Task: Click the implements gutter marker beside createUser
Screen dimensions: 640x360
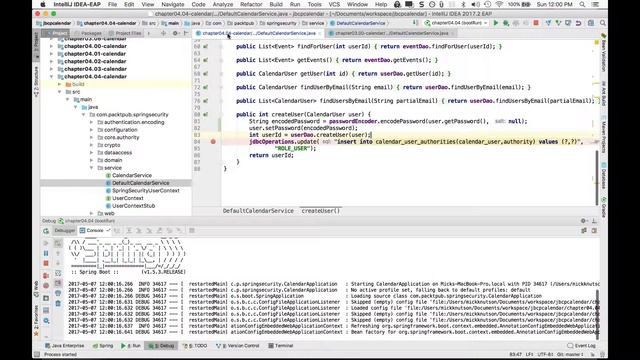Action: click(x=206, y=115)
